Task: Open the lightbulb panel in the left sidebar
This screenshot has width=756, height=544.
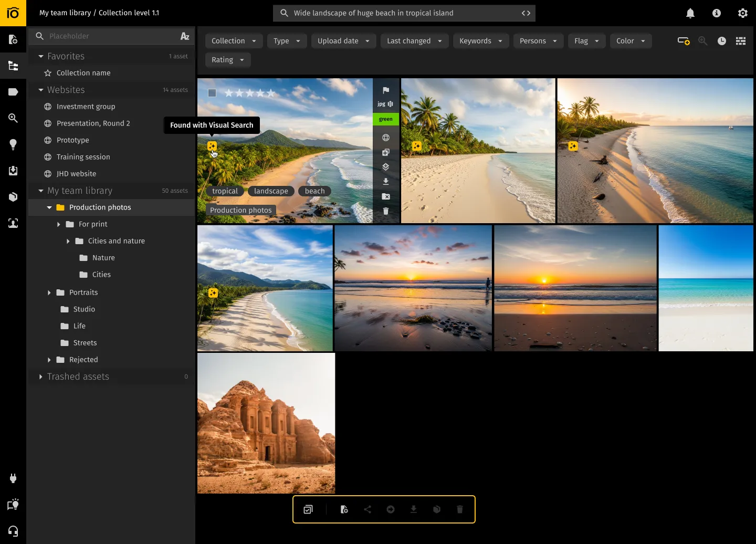Action: (x=13, y=144)
